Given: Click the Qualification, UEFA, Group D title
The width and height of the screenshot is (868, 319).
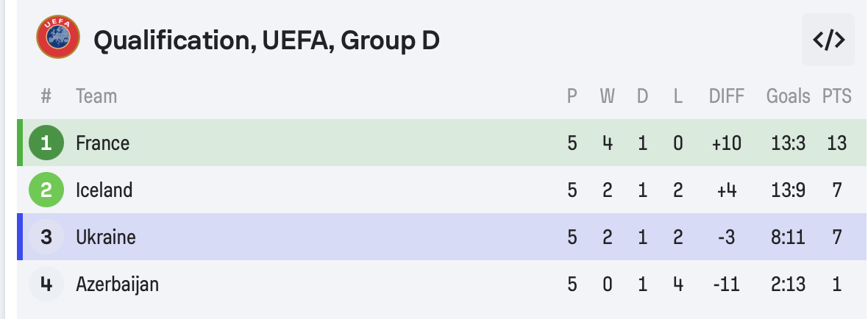Looking at the screenshot, I should (x=266, y=40).
